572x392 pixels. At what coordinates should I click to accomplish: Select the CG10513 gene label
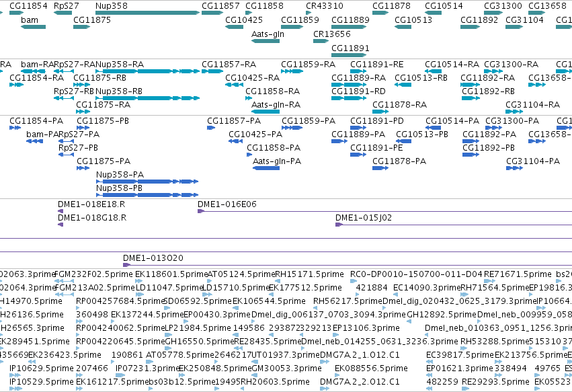413,19
